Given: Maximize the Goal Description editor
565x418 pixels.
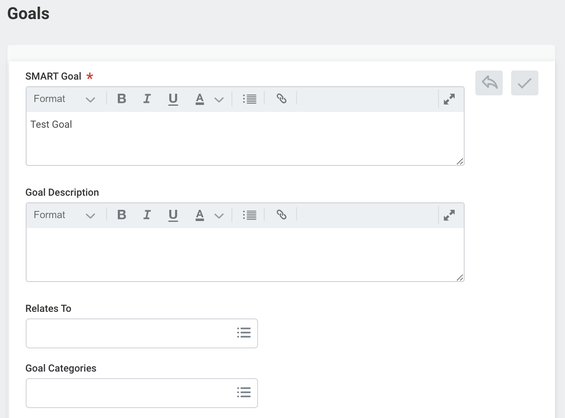Looking at the screenshot, I should click(x=449, y=215).
